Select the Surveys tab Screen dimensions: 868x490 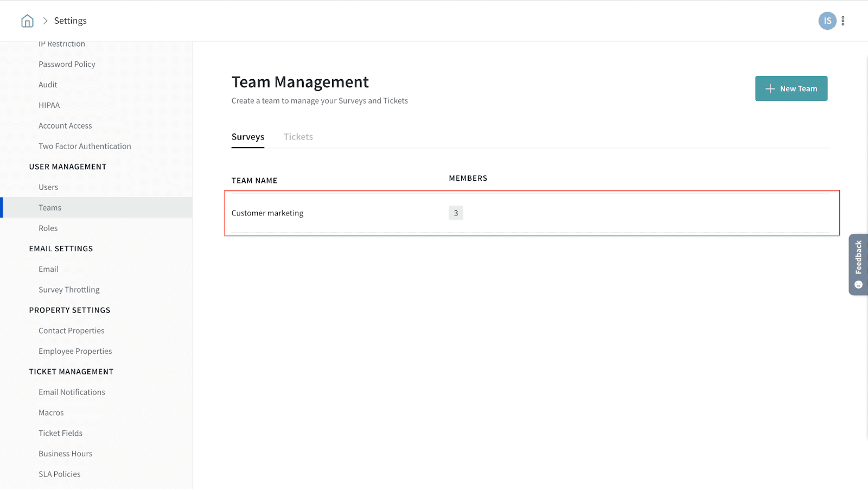coord(248,137)
